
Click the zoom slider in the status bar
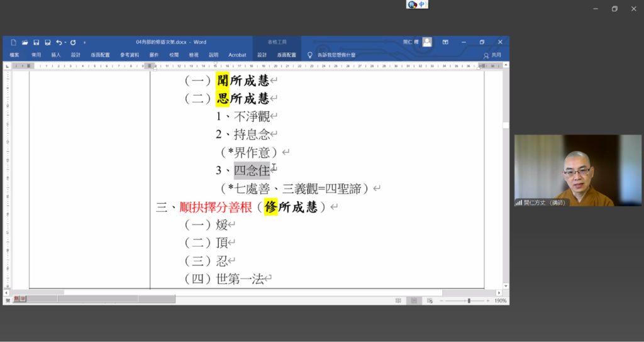pos(469,301)
